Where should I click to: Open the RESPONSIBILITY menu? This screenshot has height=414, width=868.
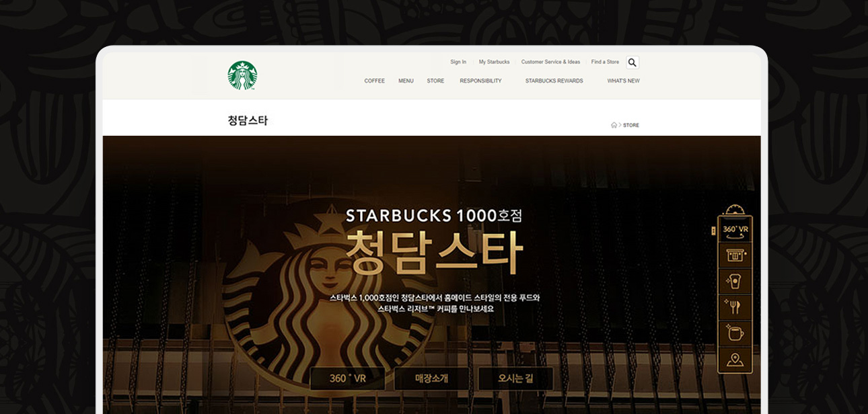click(x=480, y=81)
